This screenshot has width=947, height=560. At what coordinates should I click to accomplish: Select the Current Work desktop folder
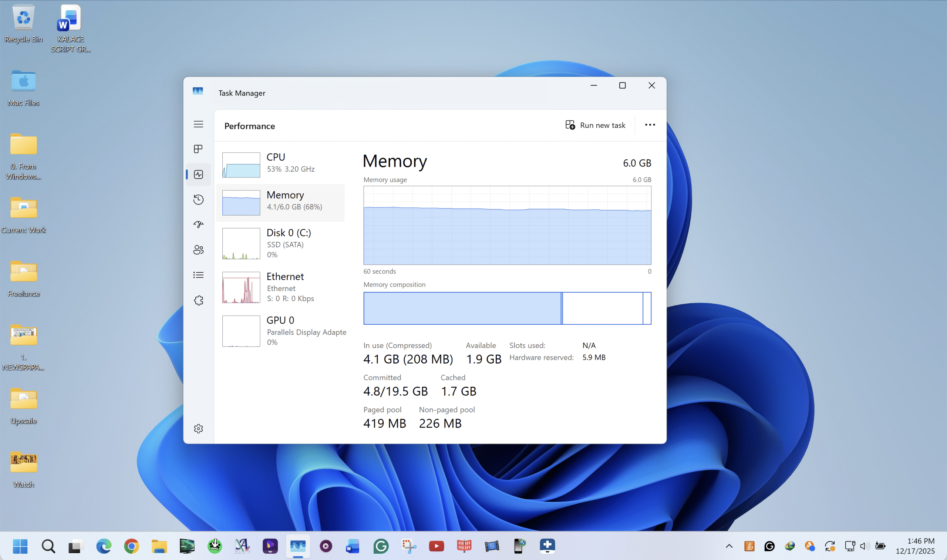pos(23,215)
